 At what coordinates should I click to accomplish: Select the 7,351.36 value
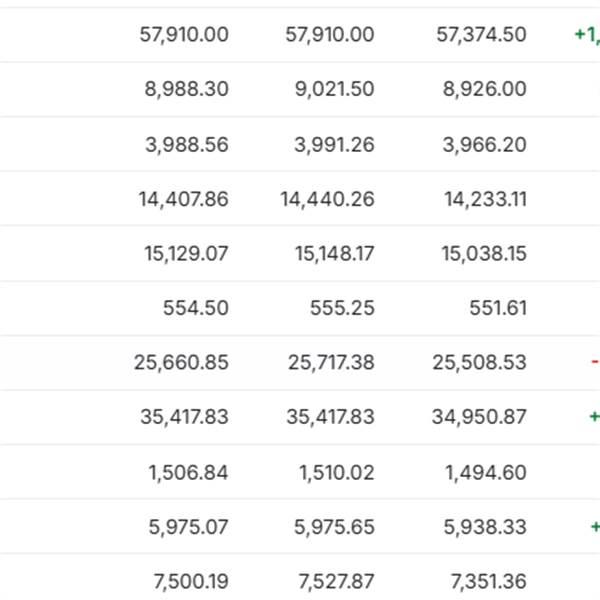pos(485,581)
